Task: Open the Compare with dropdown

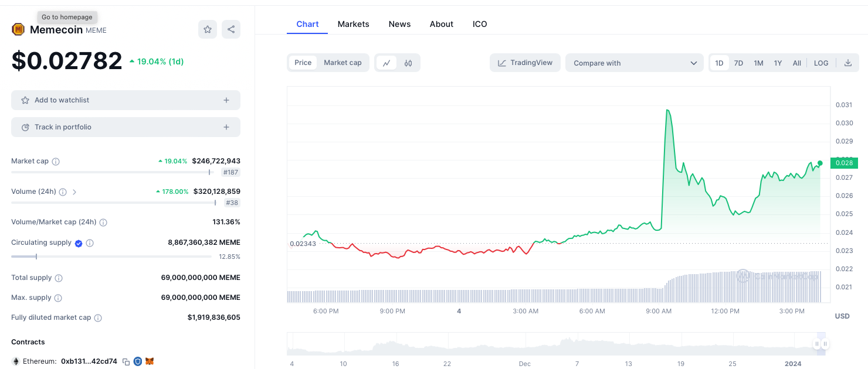Action: point(634,63)
